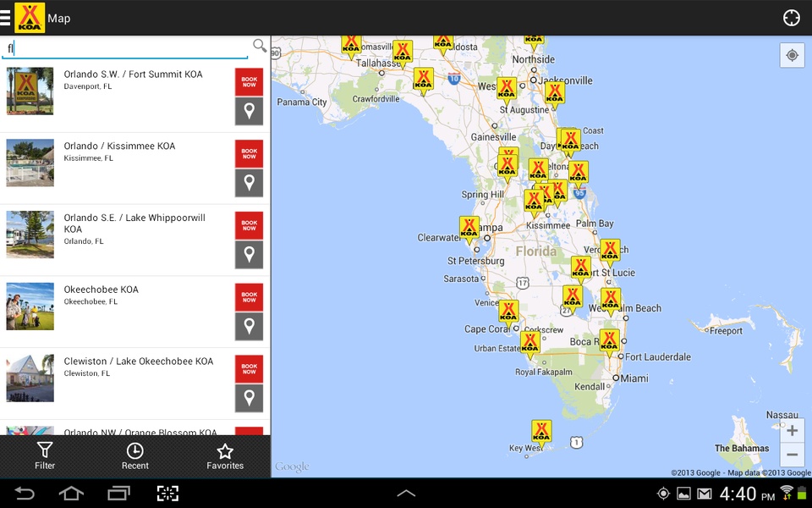Open Orlando / Kissimmee KOA photo thumbnail
The width and height of the screenshot is (812, 508).
(30, 163)
